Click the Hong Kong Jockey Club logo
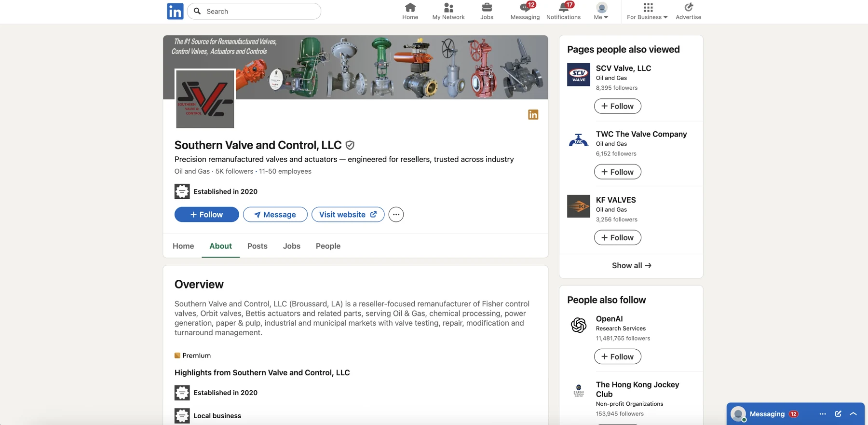The image size is (868, 425). coord(579,391)
